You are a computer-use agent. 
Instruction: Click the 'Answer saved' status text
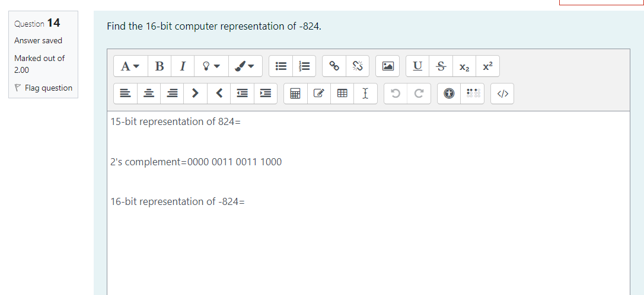[x=38, y=41]
